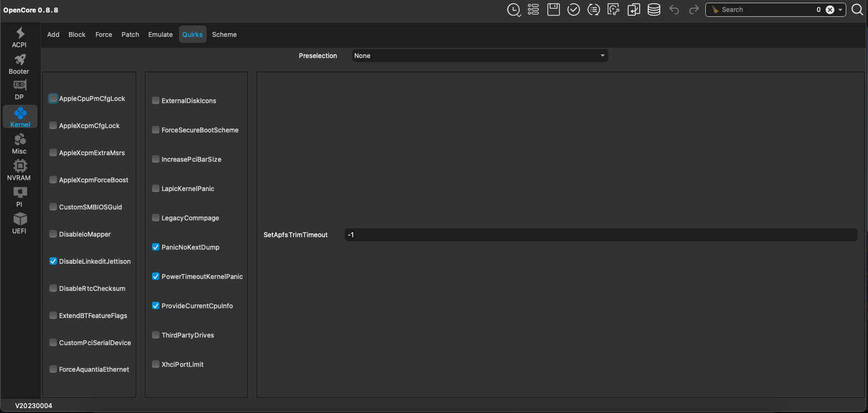The width and height of the screenshot is (868, 413).
Task: Open the UEFI section
Action: [20, 224]
